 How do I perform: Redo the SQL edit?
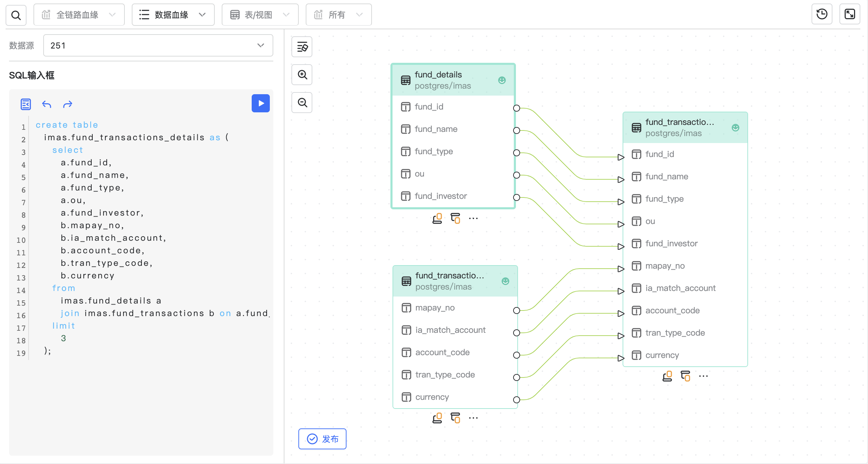pyautogui.click(x=68, y=104)
